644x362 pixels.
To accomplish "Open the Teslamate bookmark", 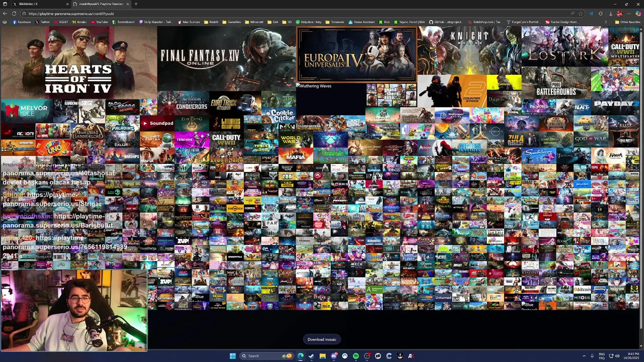I will pyautogui.click(x=335, y=22).
